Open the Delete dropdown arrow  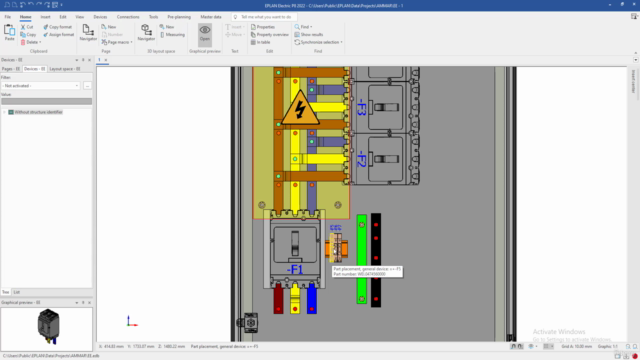(40, 42)
